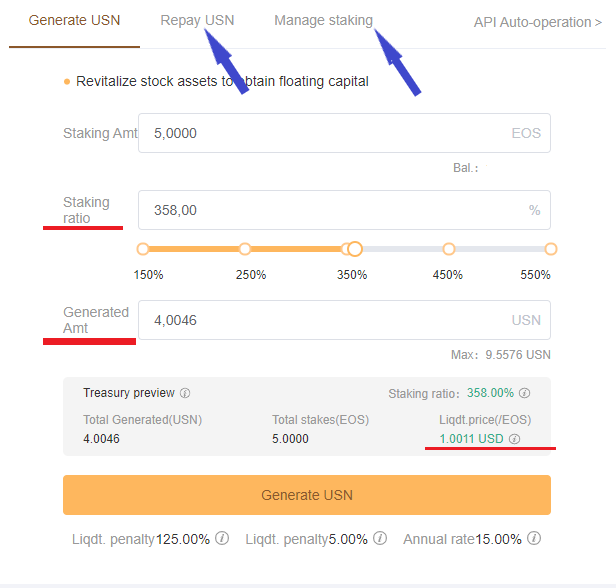This screenshot has height=588, width=616.
Task: Set slider to the 150% stop
Action: pos(143,249)
